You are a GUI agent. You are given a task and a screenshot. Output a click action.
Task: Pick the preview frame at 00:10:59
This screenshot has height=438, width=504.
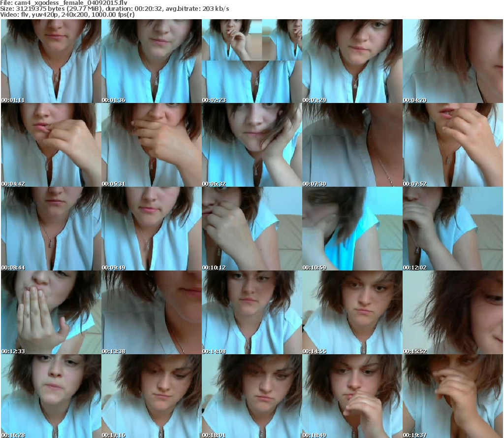pyautogui.click(x=352, y=229)
